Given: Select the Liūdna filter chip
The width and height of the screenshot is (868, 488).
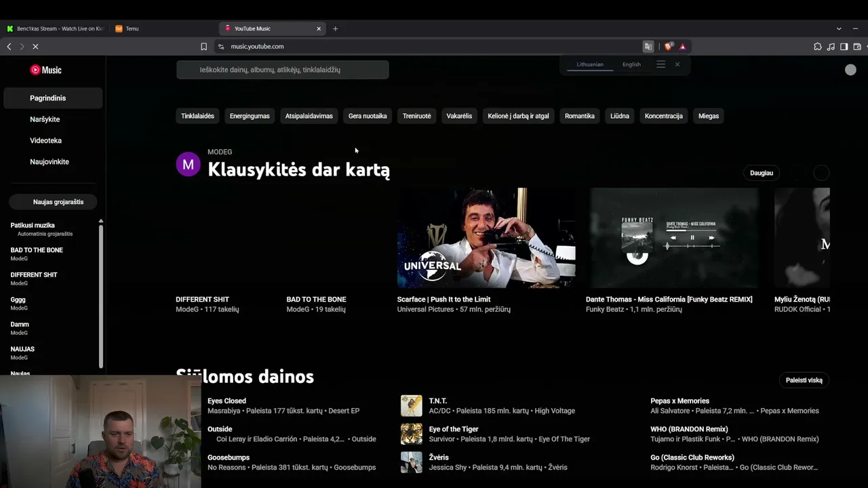Looking at the screenshot, I should pos(620,116).
